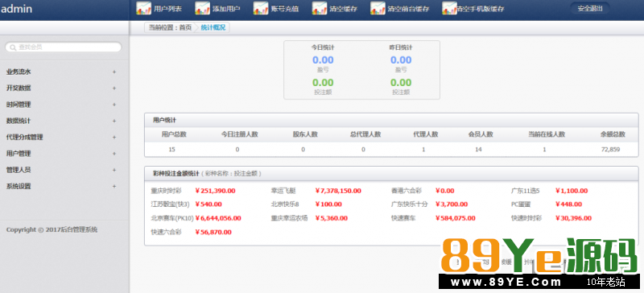Click the chart icon beside 账号充值
The image size is (644, 293).
tap(261, 8)
